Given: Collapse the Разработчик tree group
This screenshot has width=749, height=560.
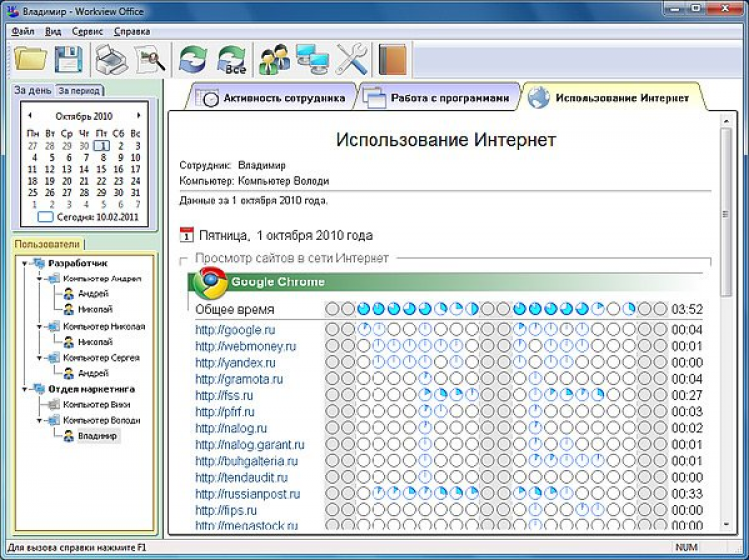Looking at the screenshot, I should (x=24, y=263).
